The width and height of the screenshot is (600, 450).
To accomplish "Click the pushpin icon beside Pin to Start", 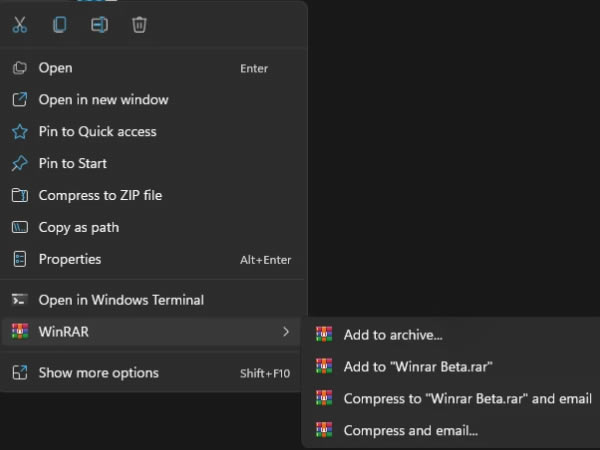I will [x=20, y=163].
